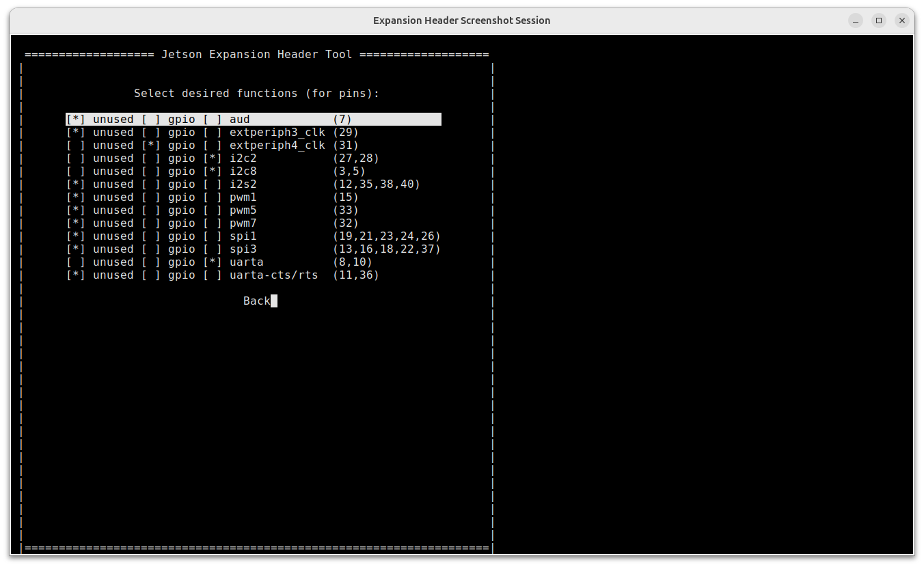Toggle unused checkbox in the pwm5 row
Screen dimensions: 924x567
pyautogui.click(x=76, y=210)
